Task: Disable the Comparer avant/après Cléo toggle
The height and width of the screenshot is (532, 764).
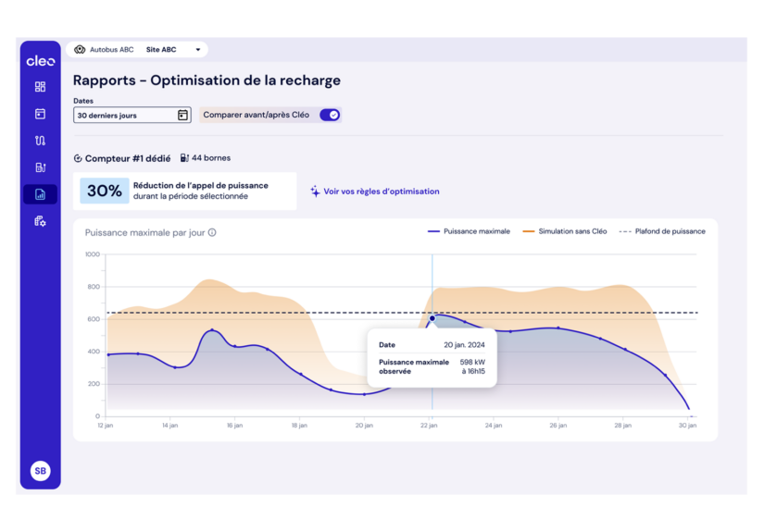Action: tap(330, 116)
